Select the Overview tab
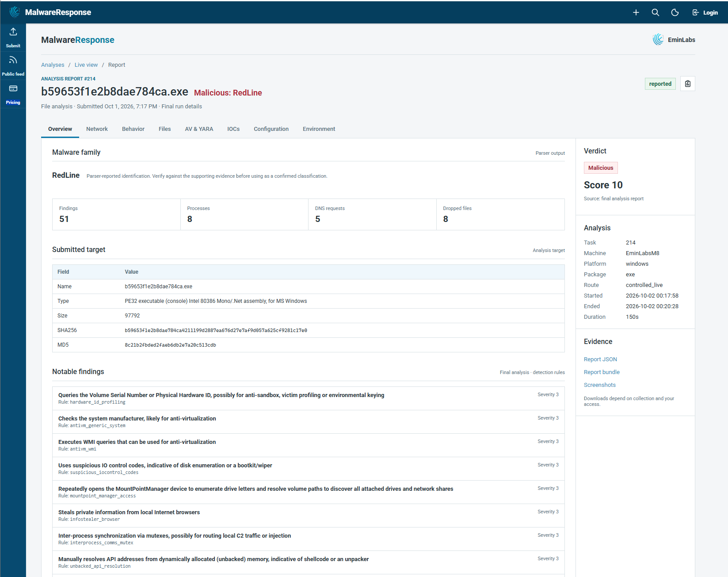The height and width of the screenshot is (577, 728). 60,129
